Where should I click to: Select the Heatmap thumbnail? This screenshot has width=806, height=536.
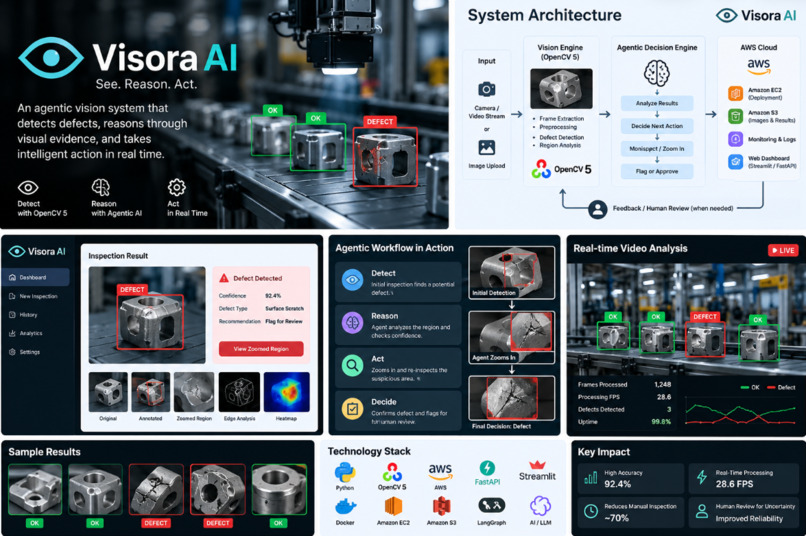(x=286, y=392)
